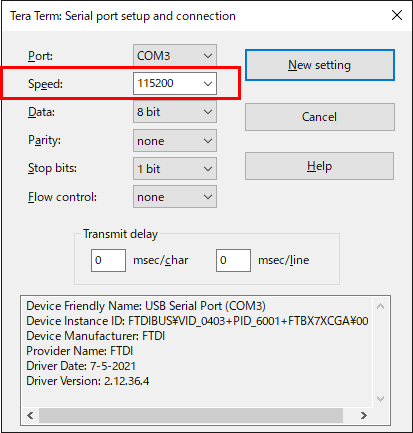
Task: Click the device info scroll up arrow
Action: 380,306
